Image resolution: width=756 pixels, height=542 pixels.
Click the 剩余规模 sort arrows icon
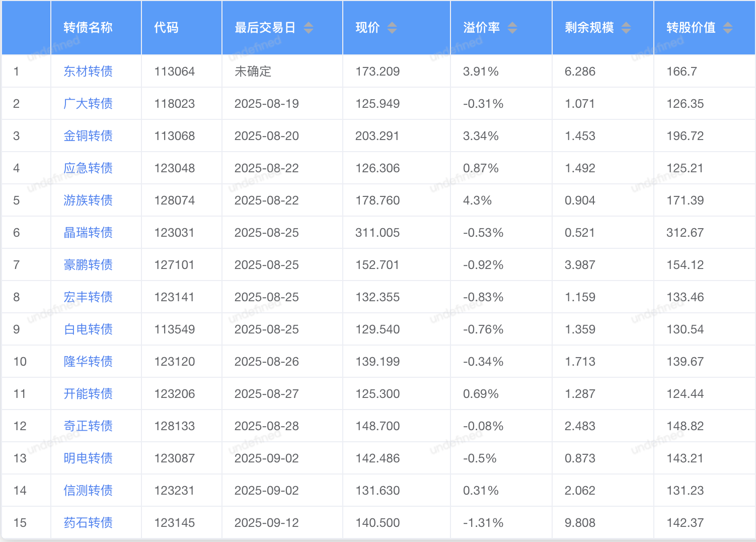(x=626, y=28)
